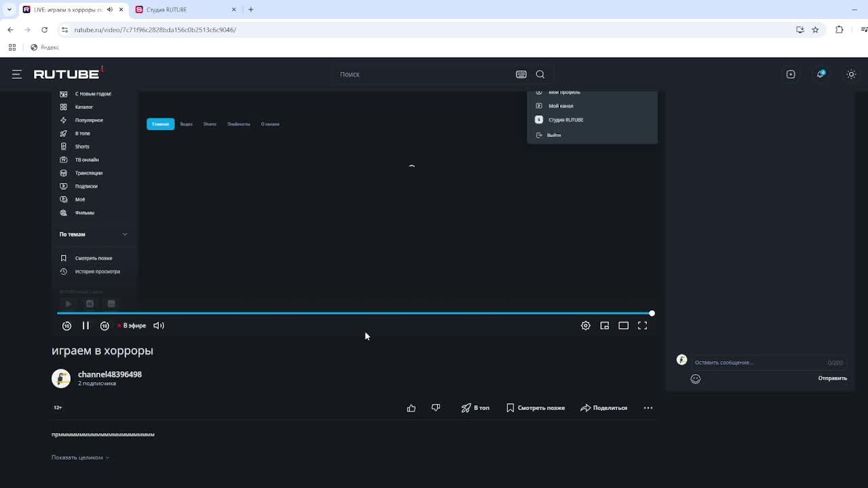Open the Поделиться share option

tap(604, 408)
